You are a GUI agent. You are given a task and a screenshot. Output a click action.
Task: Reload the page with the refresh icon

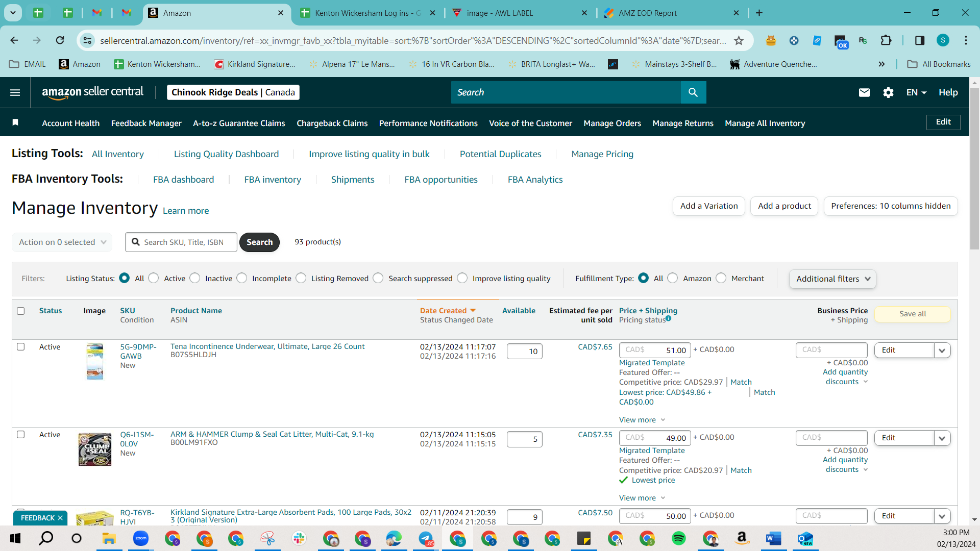coord(60,40)
